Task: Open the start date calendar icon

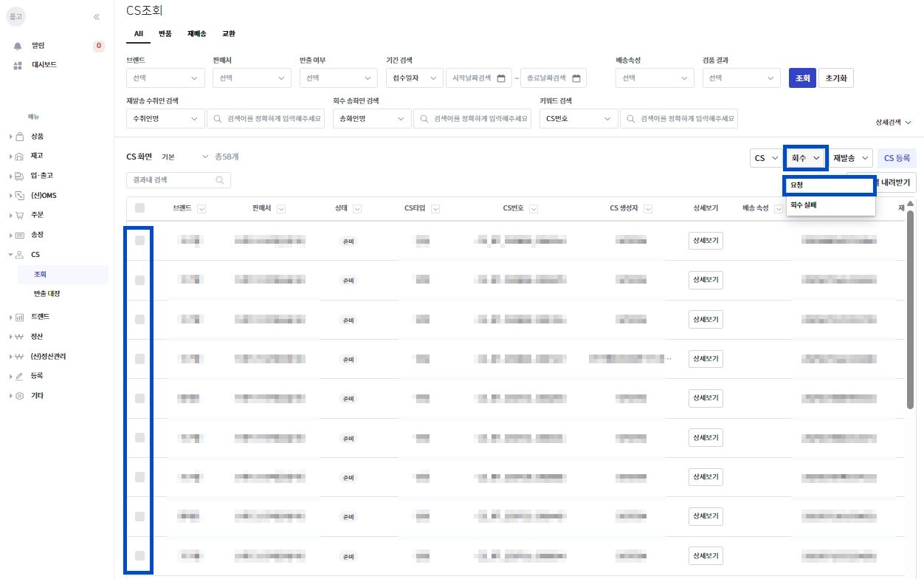Action: [501, 78]
